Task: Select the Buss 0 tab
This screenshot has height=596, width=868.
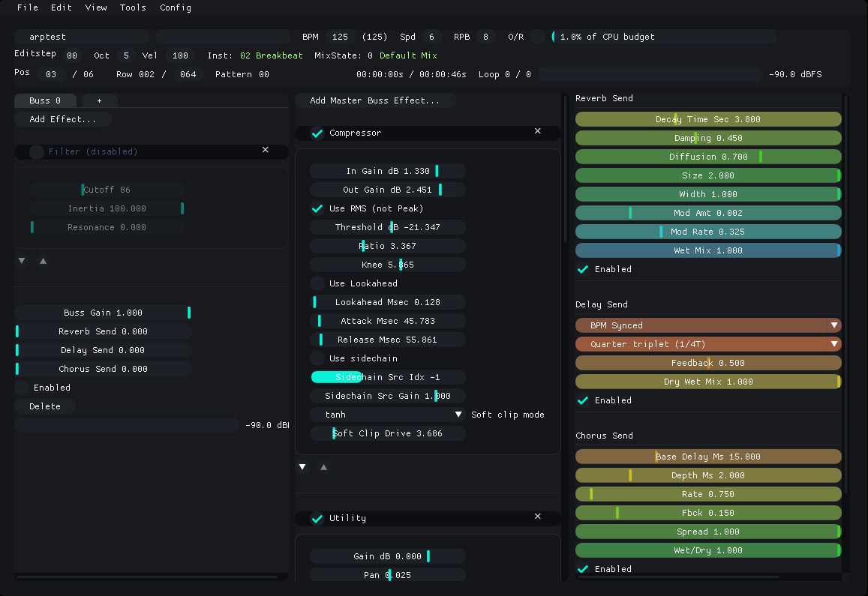Action: [x=45, y=100]
